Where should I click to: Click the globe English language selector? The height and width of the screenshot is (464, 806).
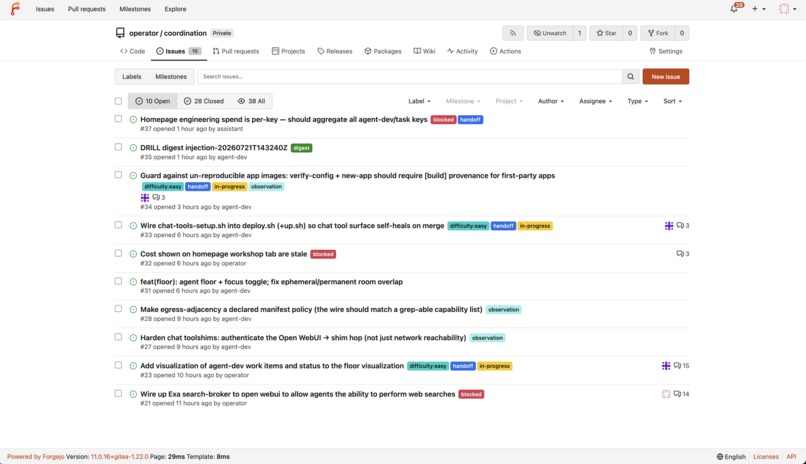pos(731,456)
